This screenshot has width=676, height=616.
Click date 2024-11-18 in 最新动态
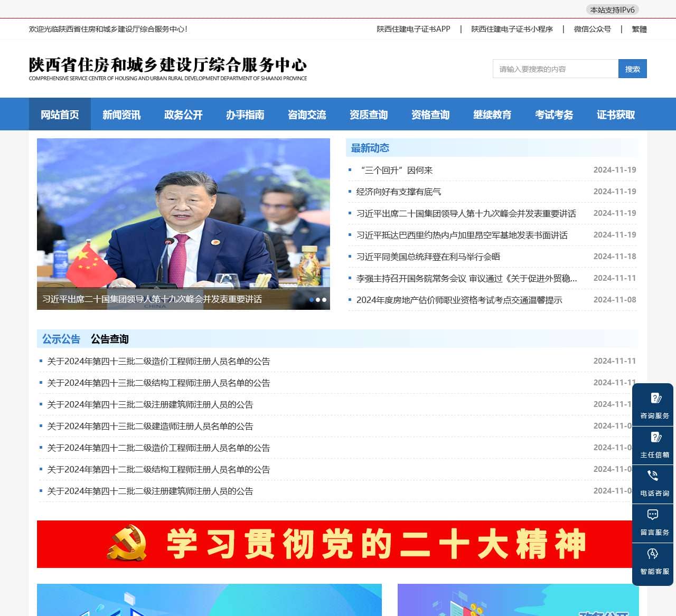pos(615,257)
